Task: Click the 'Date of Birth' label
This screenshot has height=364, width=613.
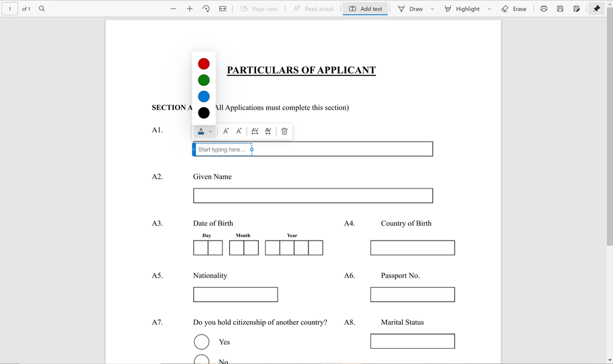Action: click(x=213, y=223)
